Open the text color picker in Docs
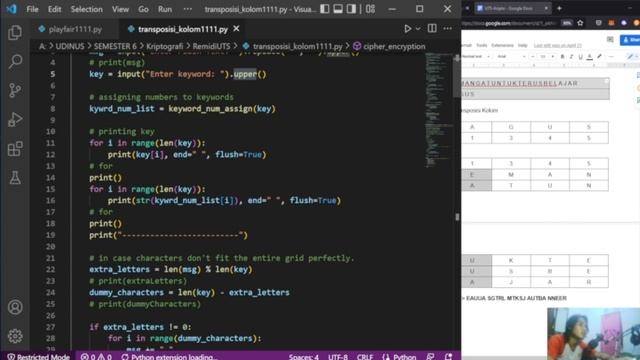The height and width of the screenshot is (360, 640). pyautogui.click(x=589, y=57)
